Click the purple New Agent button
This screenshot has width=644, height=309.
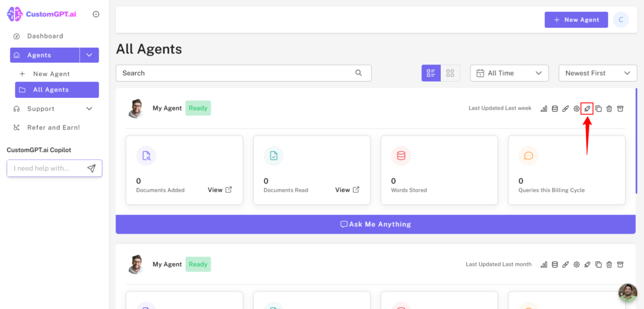pos(576,20)
